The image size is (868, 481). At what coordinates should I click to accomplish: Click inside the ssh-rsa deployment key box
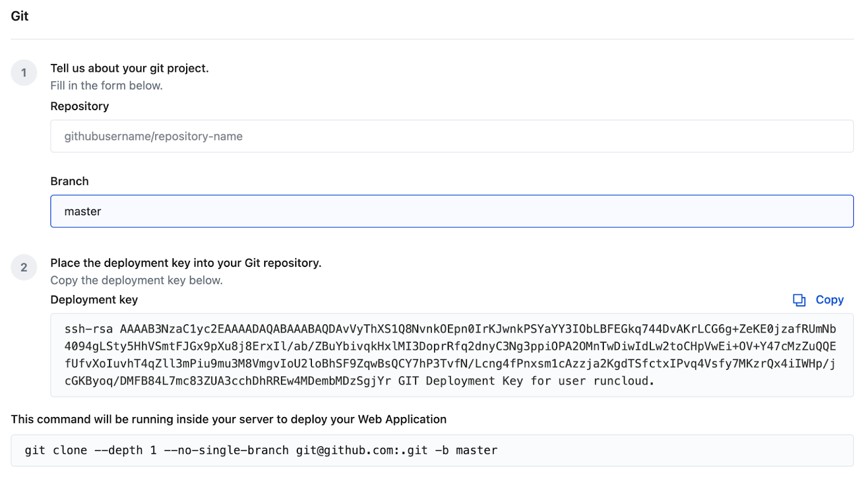(452, 355)
